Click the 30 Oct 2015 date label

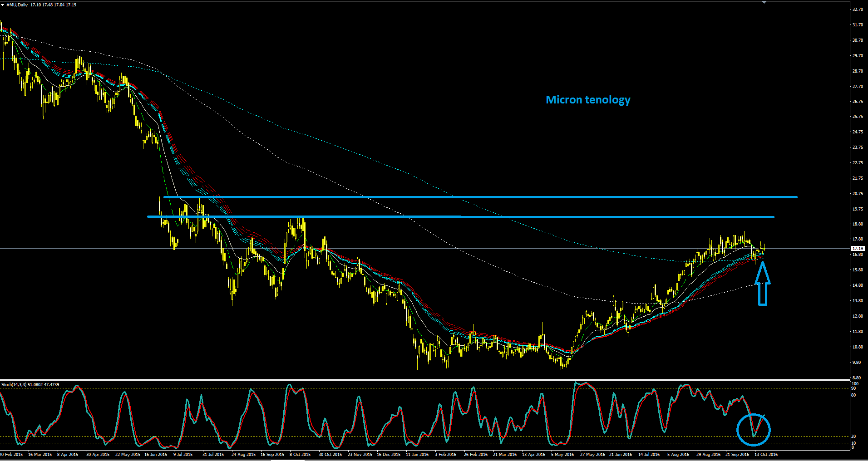coord(330,455)
